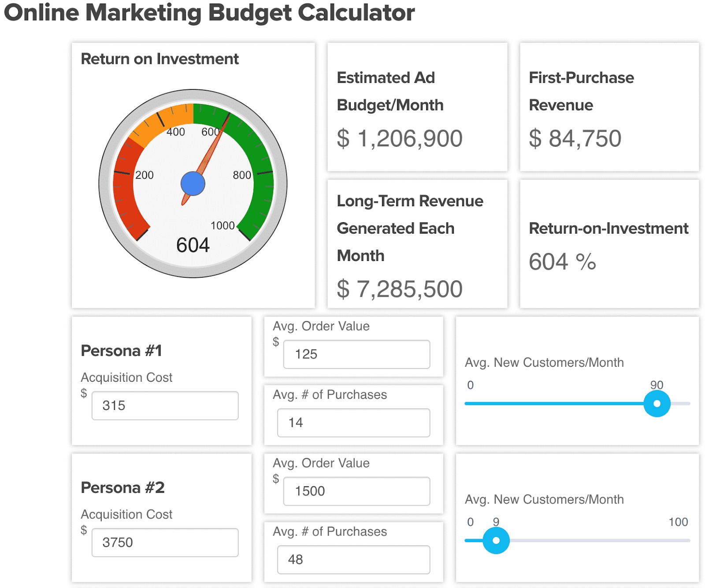Click the Persona #2 Acquisition Cost field

coord(165,542)
